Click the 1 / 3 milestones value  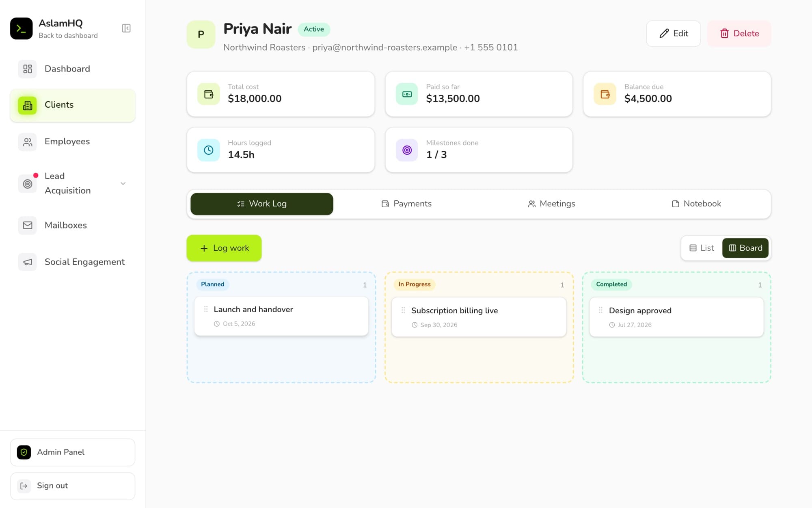[x=436, y=155]
